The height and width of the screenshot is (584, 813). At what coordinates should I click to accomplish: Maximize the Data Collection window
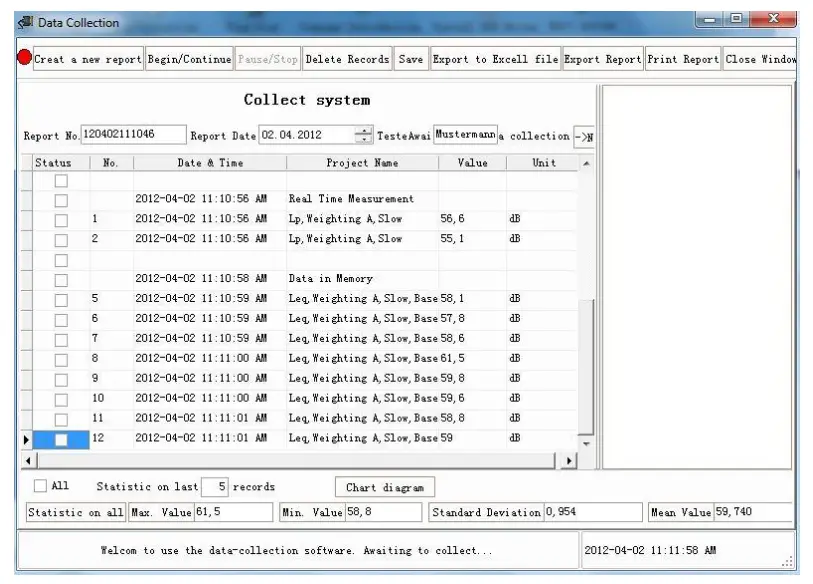click(736, 19)
